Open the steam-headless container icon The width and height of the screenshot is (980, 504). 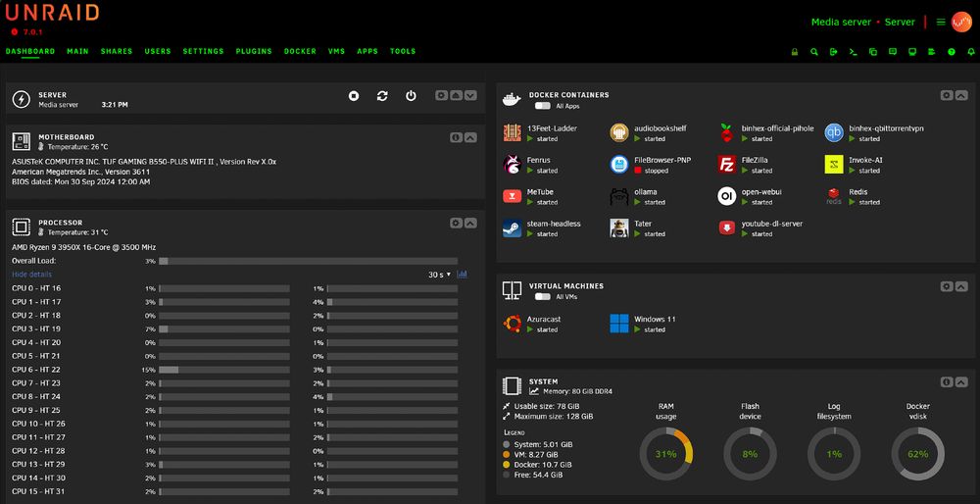pos(512,227)
